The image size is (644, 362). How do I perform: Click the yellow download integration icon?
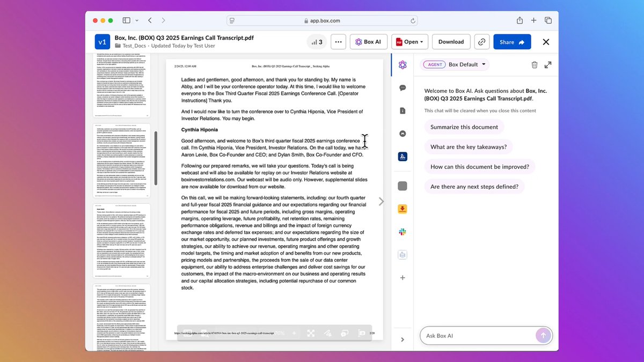pyautogui.click(x=402, y=209)
